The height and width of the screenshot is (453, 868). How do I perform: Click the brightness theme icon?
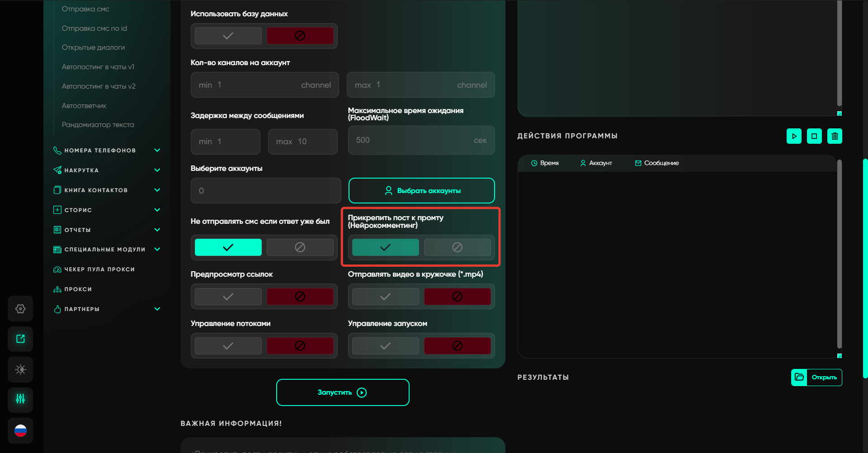tap(20, 369)
